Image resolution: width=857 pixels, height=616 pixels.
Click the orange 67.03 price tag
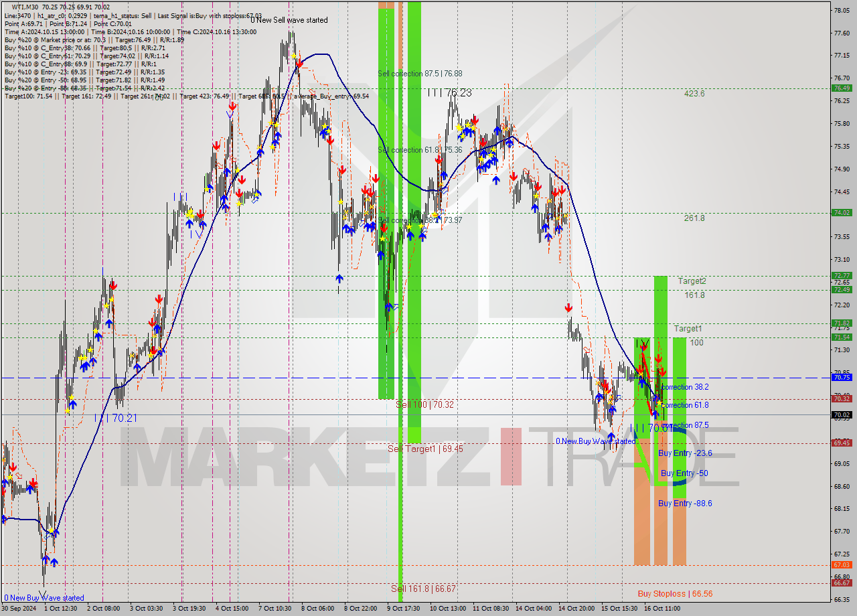point(842,564)
